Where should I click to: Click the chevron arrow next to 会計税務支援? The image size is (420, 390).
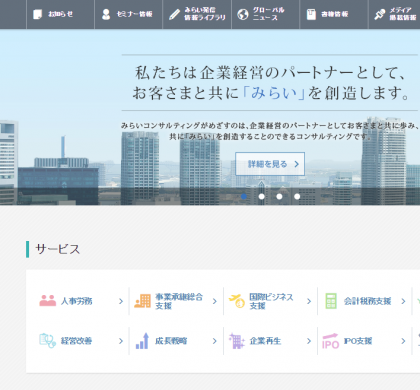[x=403, y=301]
